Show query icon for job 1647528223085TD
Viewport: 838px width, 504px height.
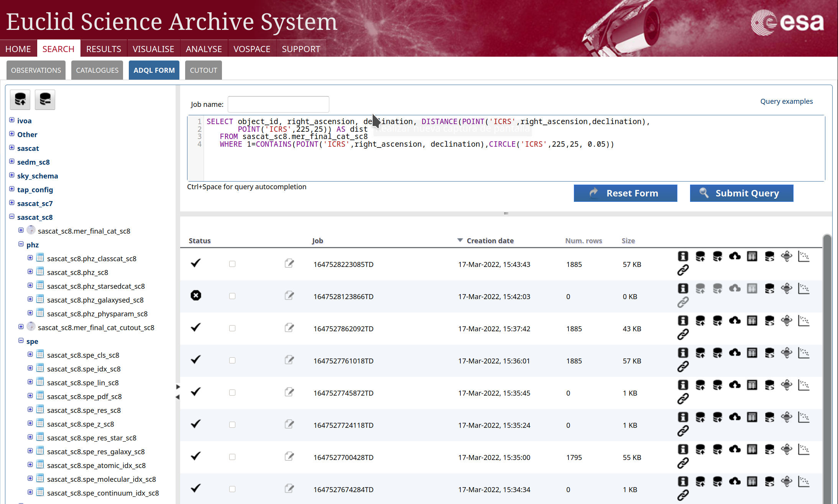[x=769, y=256]
